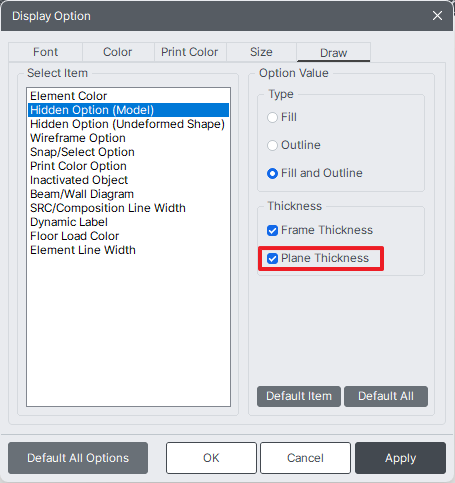
Task: Click the Default Item button
Action: (299, 396)
